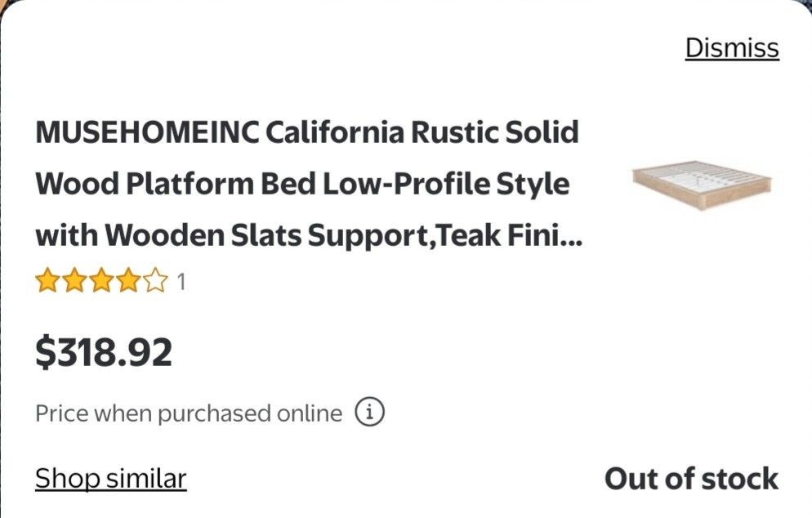The height and width of the screenshot is (518, 812).
Task: Click the first gold rating star
Action: 47,283
